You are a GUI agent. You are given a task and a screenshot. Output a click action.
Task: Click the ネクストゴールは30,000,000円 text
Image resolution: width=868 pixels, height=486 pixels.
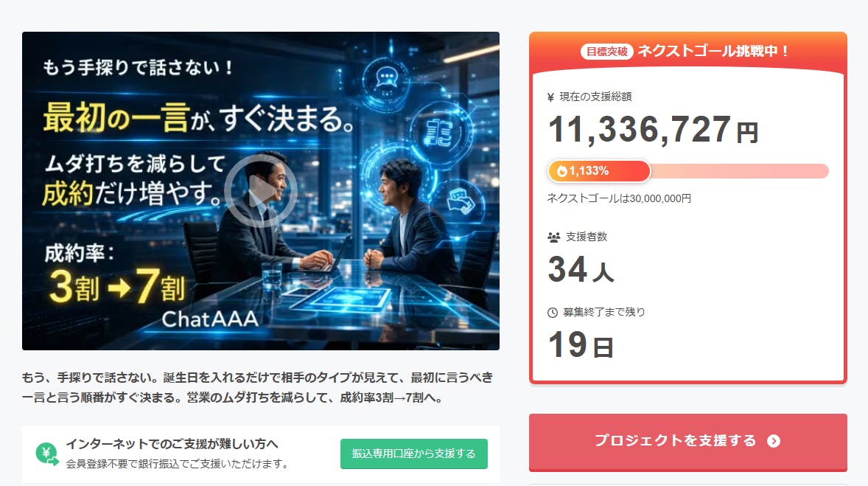coord(619,198)
